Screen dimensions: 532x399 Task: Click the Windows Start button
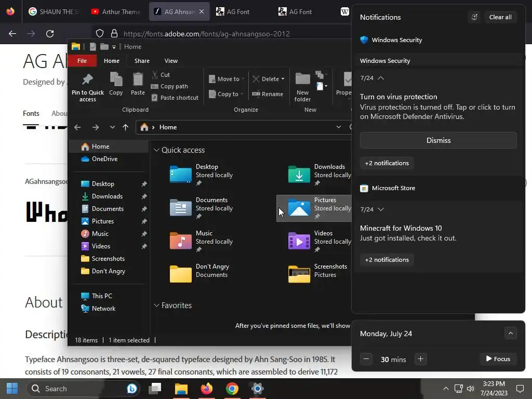pyautogui.click(x=12, y=389)
